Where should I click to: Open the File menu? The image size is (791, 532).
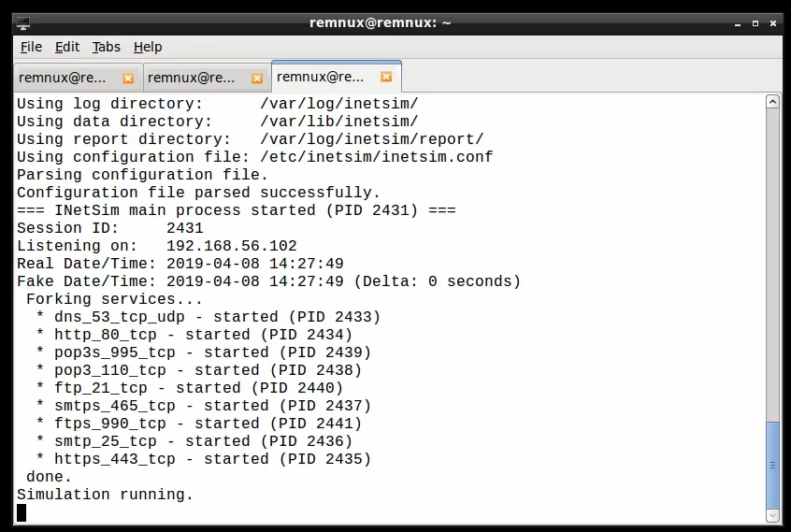coord(31,47)
